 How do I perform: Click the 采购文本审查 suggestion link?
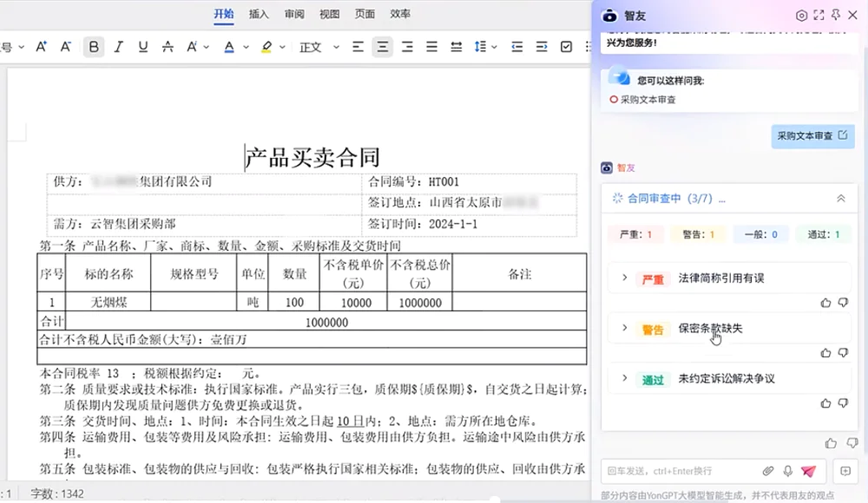[648, 100]
